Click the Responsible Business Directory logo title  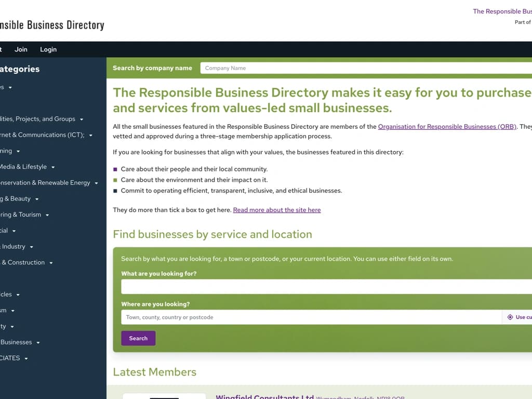[x=52, y=25]
